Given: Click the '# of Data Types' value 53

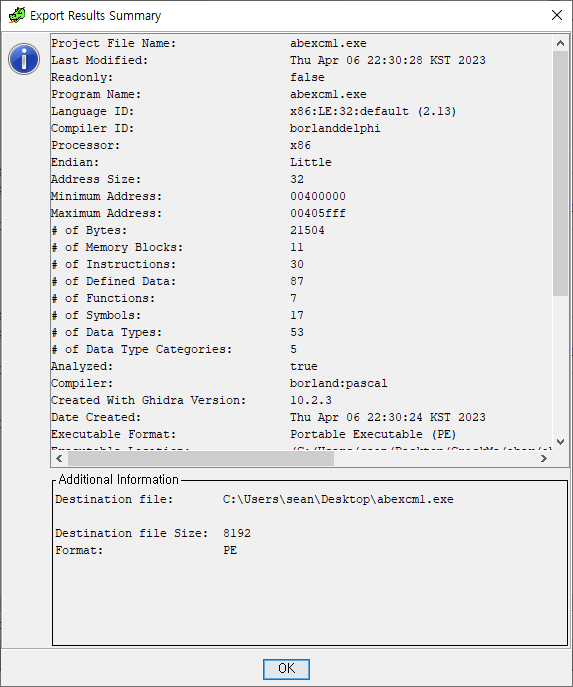Looking at the screenshot, I should point(297,333).
